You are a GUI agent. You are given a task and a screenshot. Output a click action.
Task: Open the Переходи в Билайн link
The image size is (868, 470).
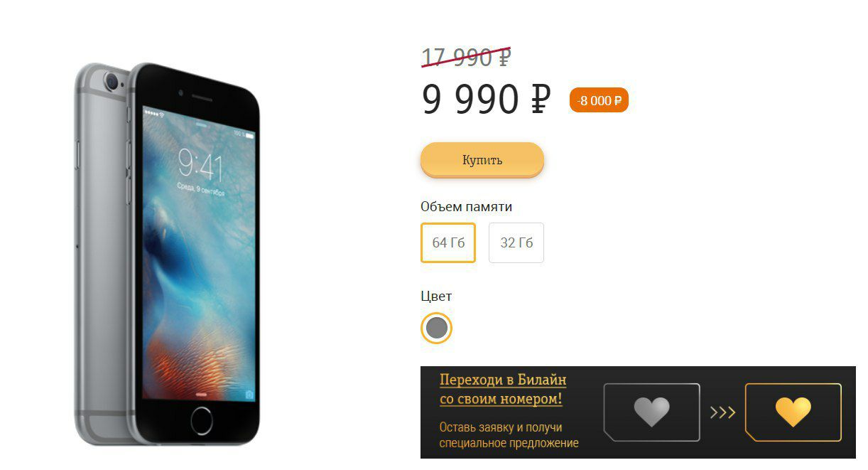503,389
